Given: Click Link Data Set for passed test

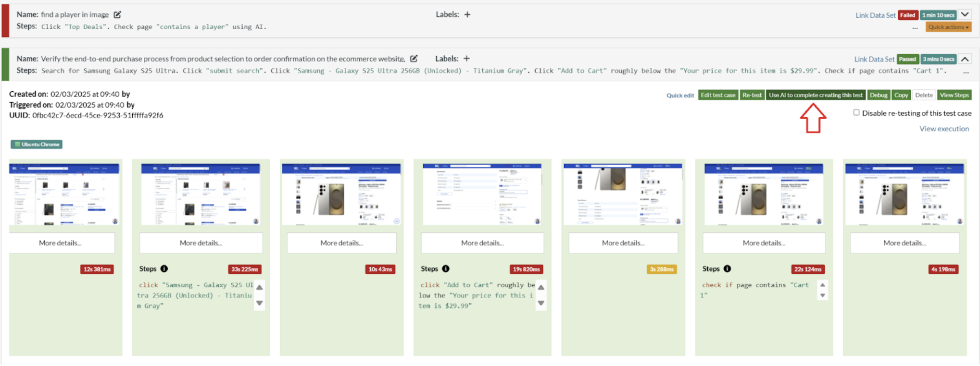Looking at the screenshot, I should (x=874, y=59).
